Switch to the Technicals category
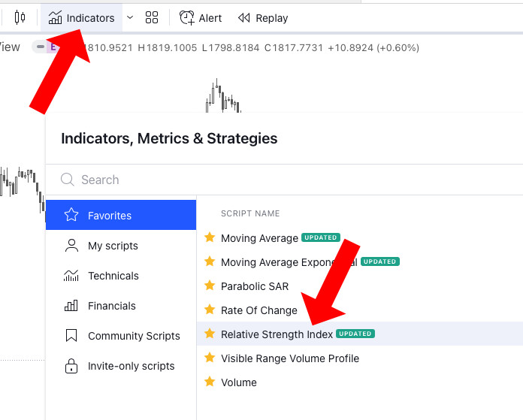The width and height of the screenshot is (523, 420). (x=121, y=276)
